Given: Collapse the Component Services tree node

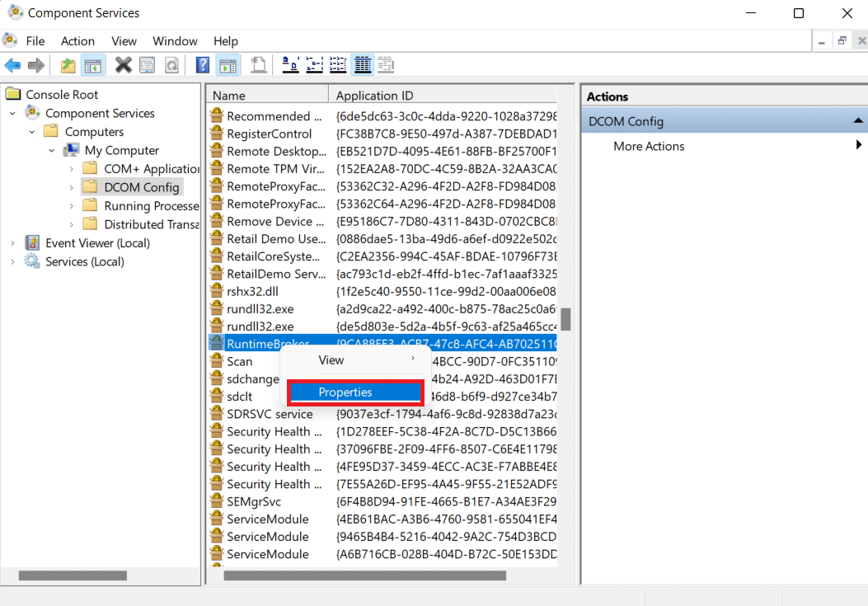Looking at the screenshot, I should coord(12,114).
